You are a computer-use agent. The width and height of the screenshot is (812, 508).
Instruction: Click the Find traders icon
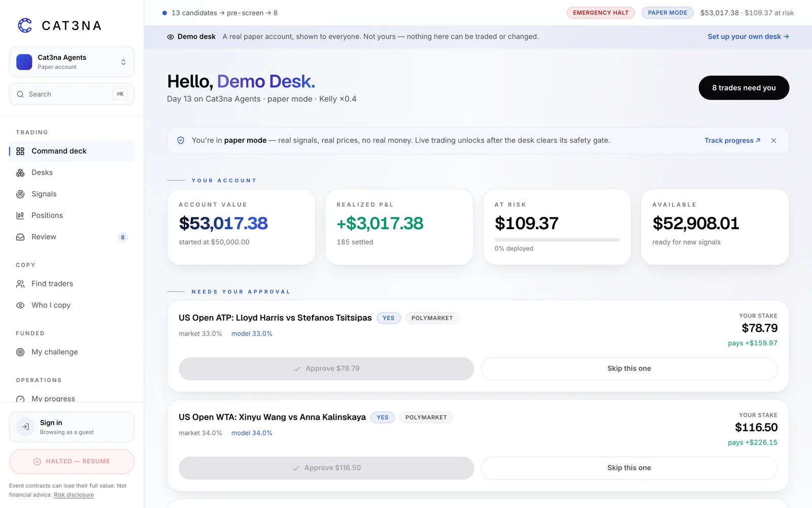click(20, 284)
